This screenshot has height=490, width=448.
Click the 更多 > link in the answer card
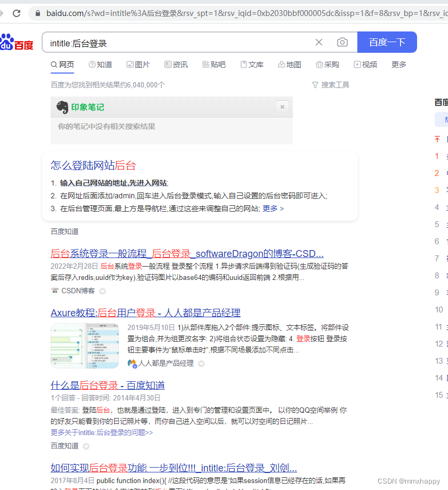pos(273,208)
